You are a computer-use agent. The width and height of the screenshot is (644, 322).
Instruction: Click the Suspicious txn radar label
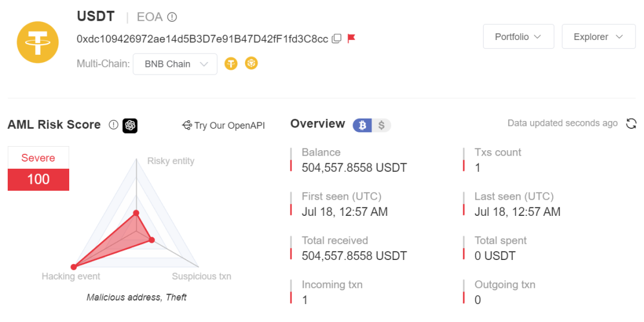coord(202,277)
